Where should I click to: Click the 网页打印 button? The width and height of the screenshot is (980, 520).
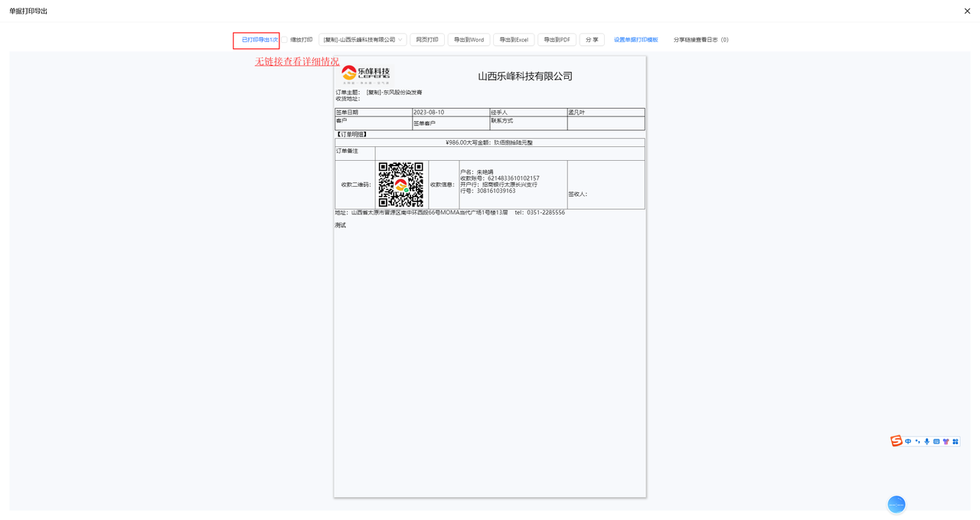click(x=427, y=40)
